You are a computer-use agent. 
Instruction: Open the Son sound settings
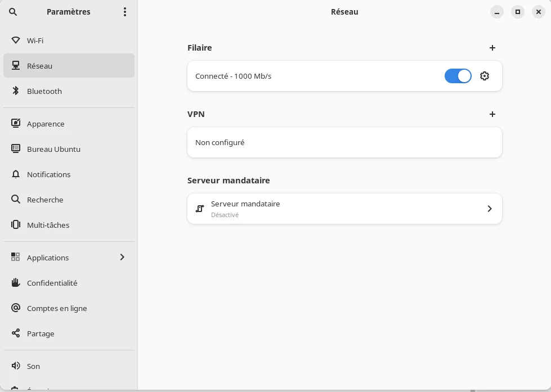(x=69, y=366)
